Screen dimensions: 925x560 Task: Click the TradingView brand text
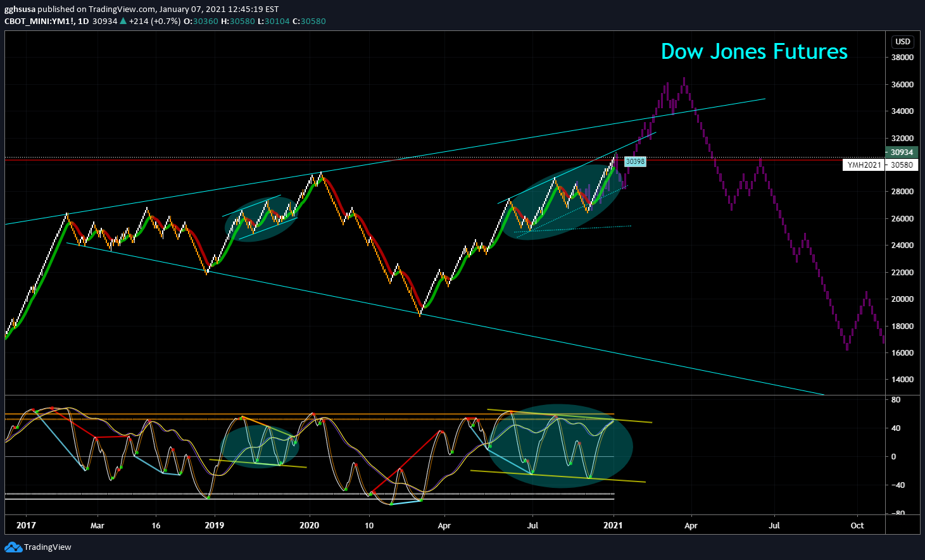[47, 547]
